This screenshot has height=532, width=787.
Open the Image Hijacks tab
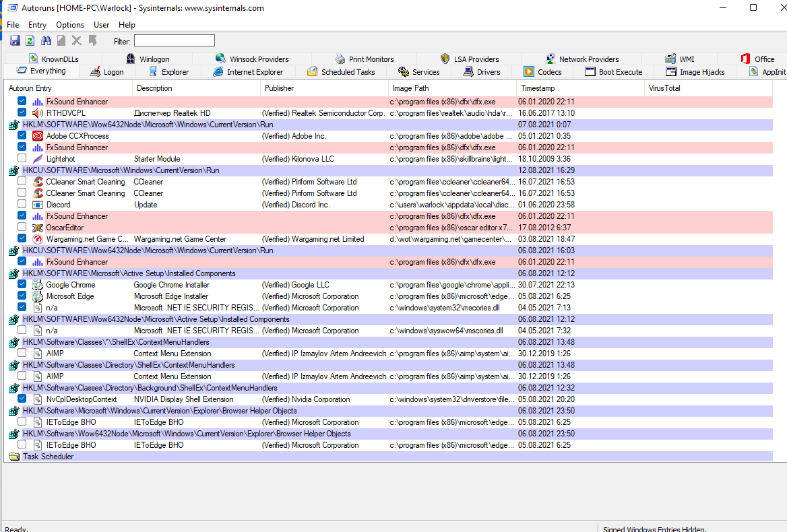(x=695, y=72)
